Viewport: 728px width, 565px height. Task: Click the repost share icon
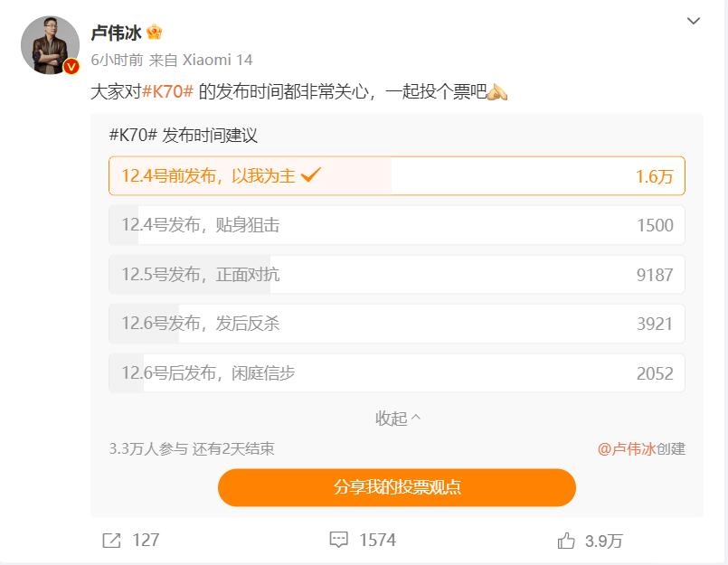tap(111, 541)
